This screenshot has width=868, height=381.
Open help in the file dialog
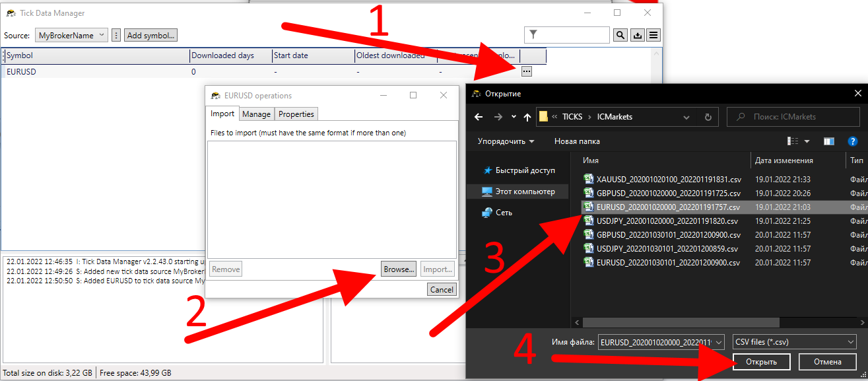coord(852,141)
